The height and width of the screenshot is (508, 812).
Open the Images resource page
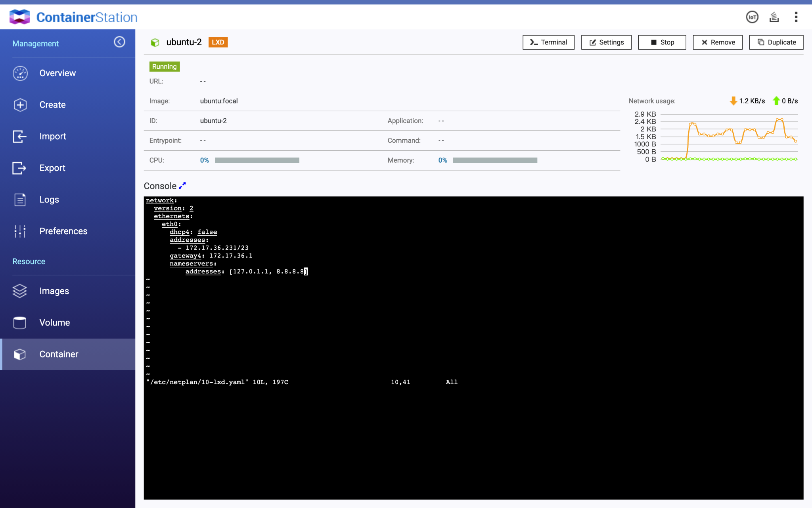(54, 291)
